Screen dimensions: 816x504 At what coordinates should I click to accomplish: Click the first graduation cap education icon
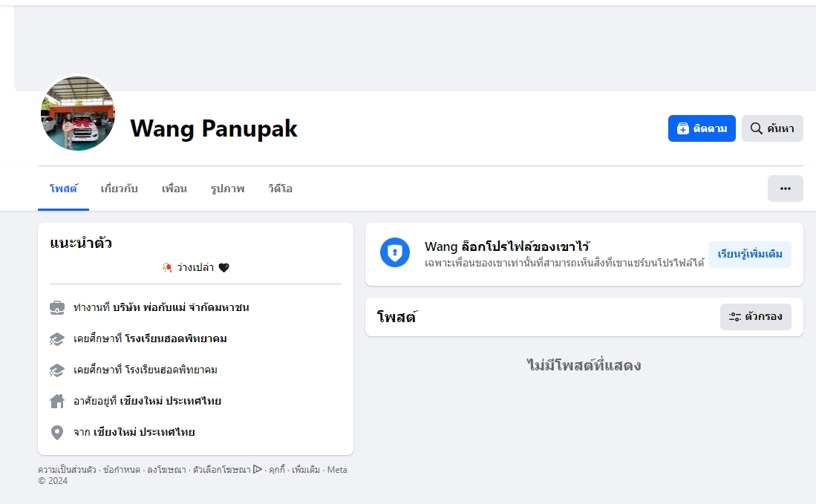click(x=57, y=339)
